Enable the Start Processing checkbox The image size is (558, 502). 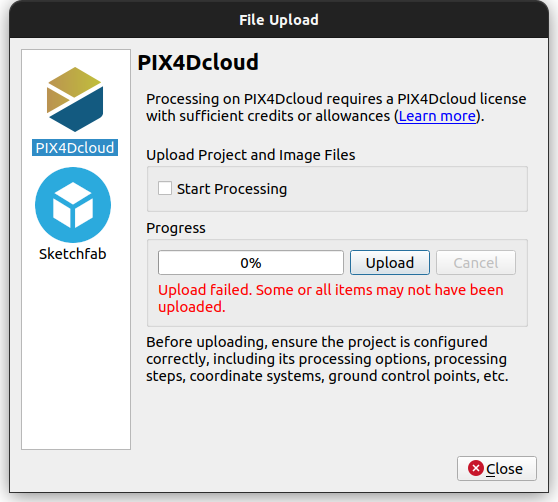(x=165, y=188)
